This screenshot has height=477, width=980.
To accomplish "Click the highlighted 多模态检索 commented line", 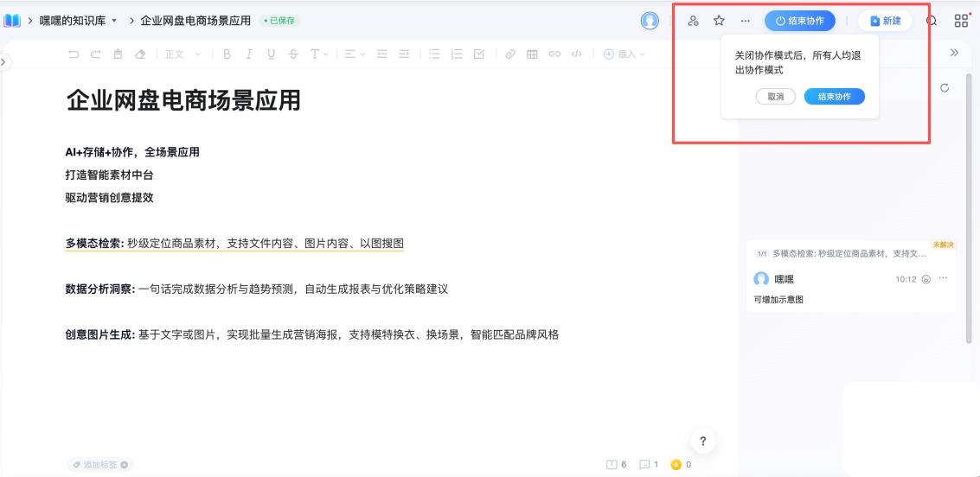I will point(234,243).
